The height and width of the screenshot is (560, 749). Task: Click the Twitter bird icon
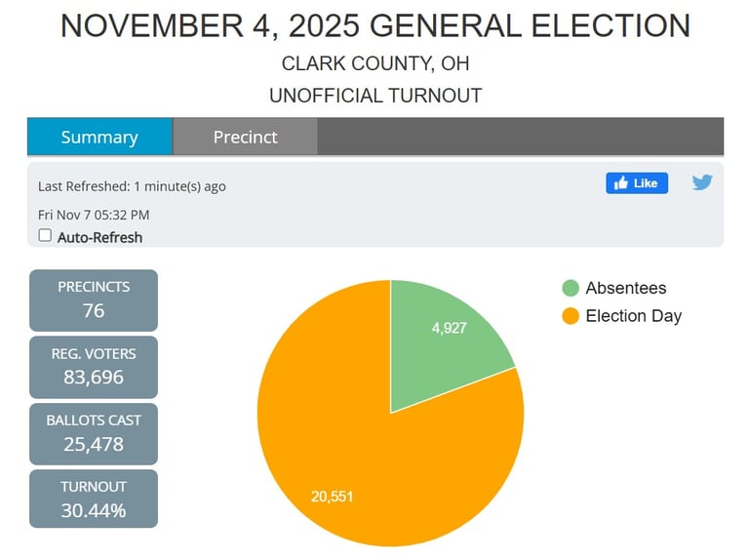click(x=702, y=182)
